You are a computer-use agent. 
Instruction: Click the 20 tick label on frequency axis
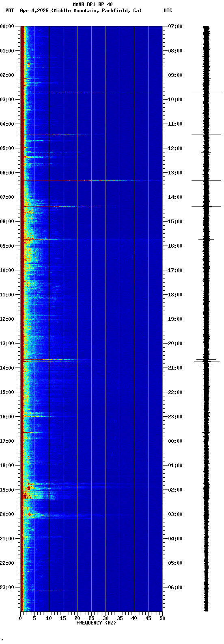(x=77, y=618)
